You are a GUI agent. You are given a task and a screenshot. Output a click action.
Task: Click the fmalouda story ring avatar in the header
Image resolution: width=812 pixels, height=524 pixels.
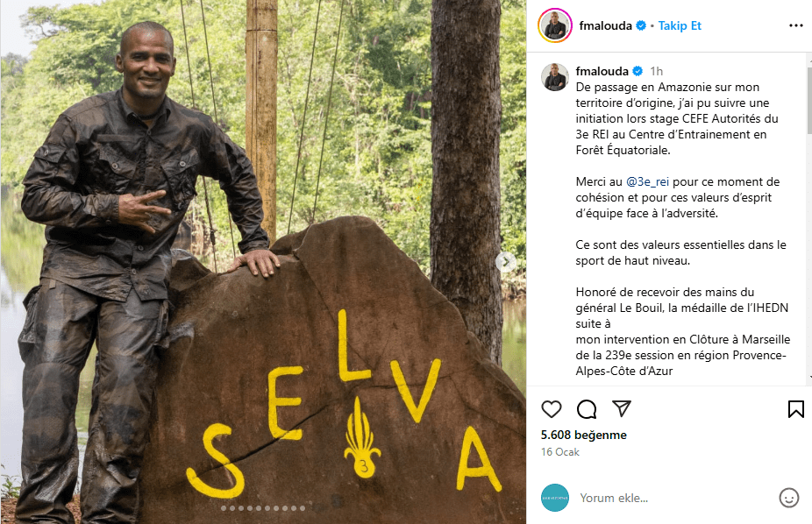(554, 25)
